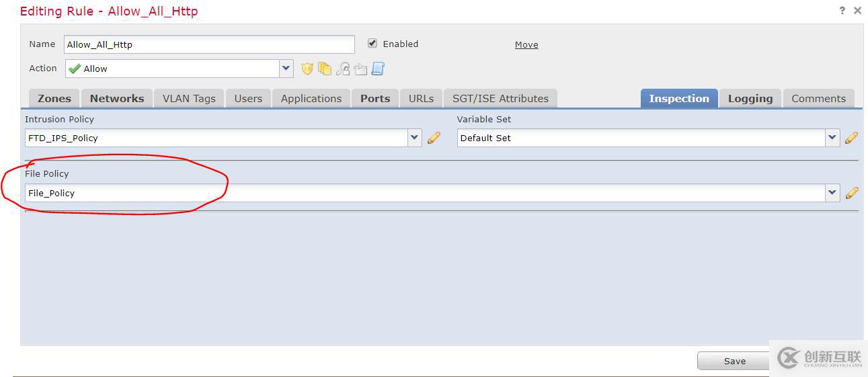Click the file policy pages icon
This screenshot has height=377, width=868.
click(325, 69)
